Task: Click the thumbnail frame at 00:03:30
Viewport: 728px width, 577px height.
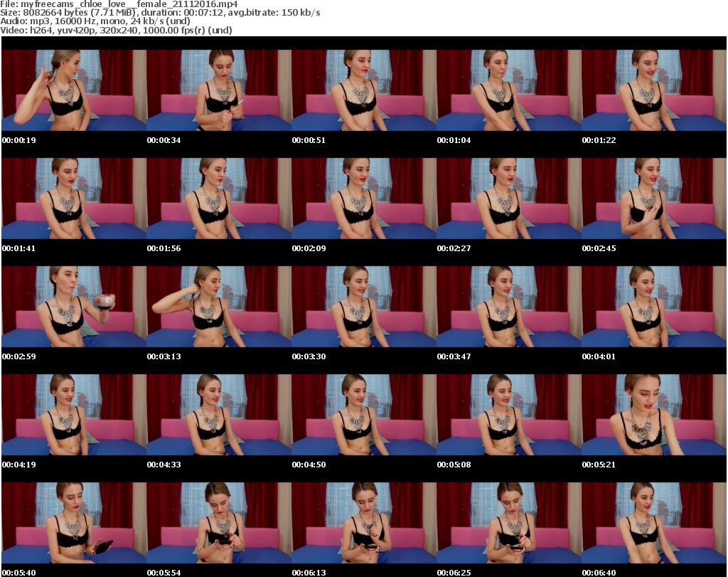Action: pos(363,307)
